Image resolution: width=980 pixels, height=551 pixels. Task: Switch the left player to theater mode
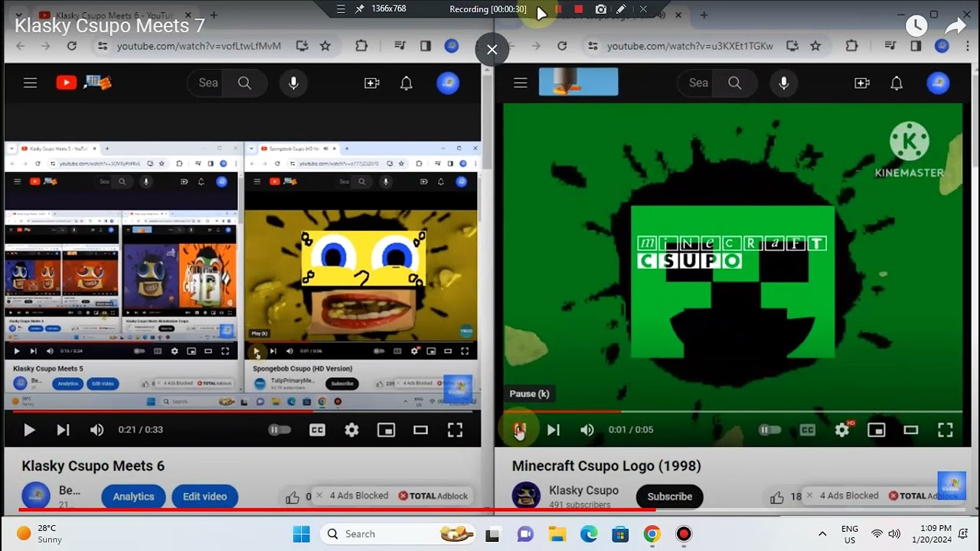[420, 430]
